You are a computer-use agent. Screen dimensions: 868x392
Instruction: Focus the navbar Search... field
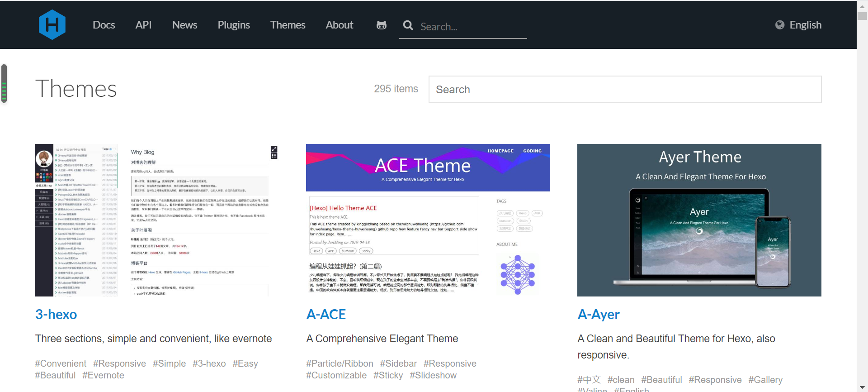tap(472, 27)
